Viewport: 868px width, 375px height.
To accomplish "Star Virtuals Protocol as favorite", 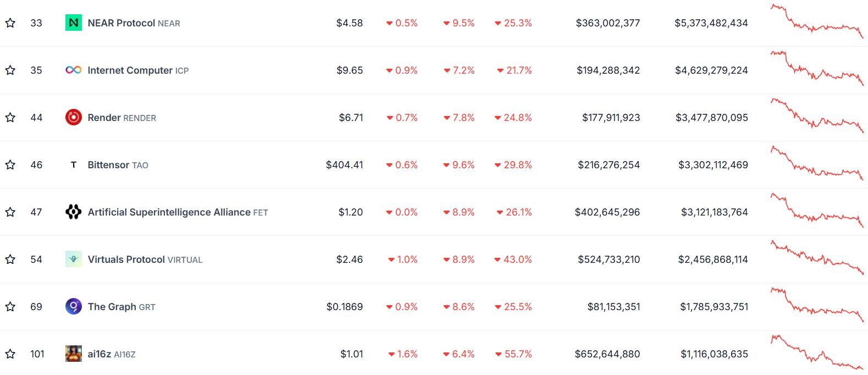I will [x=10, y=260].
